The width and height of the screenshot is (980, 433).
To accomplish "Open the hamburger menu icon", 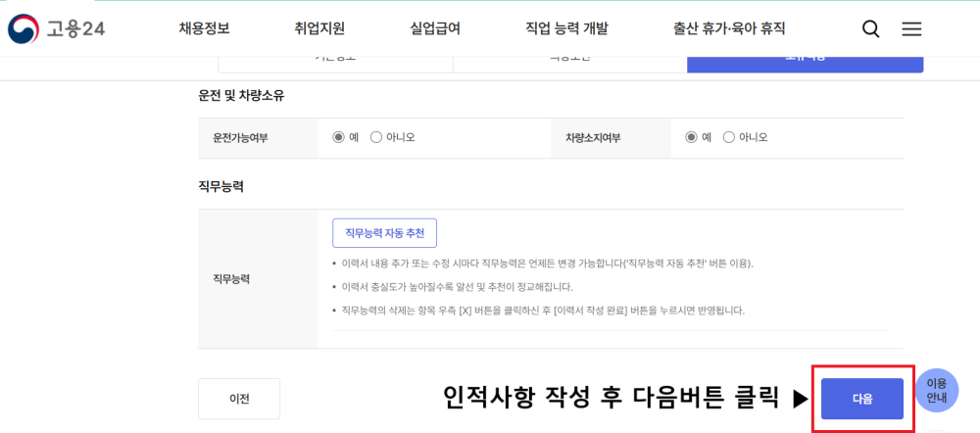I will [911, 28].
